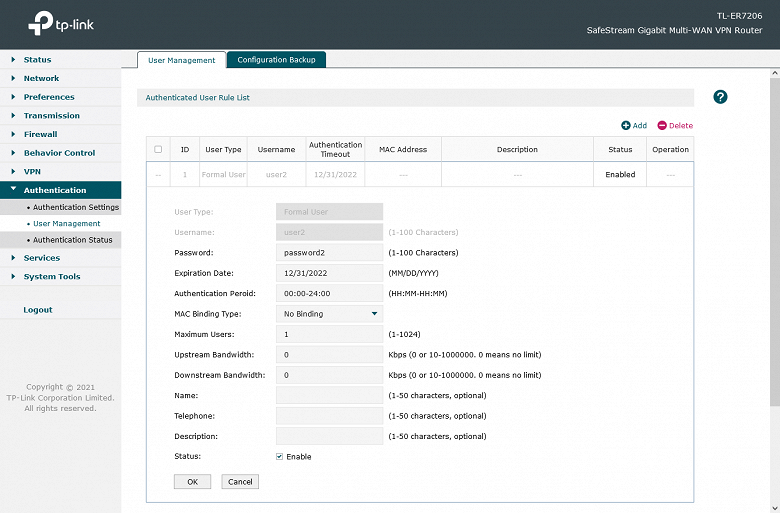Toggle the Status Enable checkbox
This screenshot has height=513, width=780.
[280, 456]
